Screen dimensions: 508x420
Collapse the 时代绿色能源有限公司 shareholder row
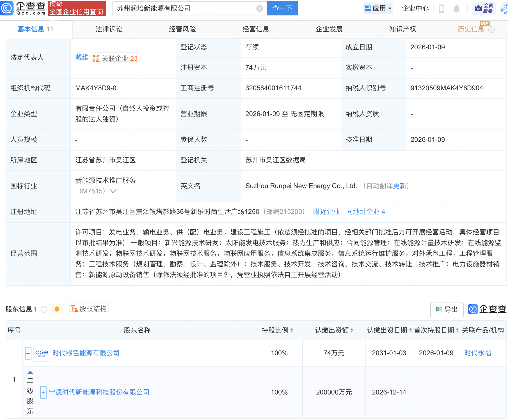pyautogui.click(x=28, y=353)
